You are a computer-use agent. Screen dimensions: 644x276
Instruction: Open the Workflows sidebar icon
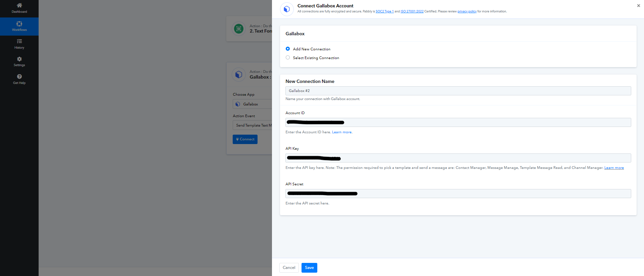[x=19, y=24]
